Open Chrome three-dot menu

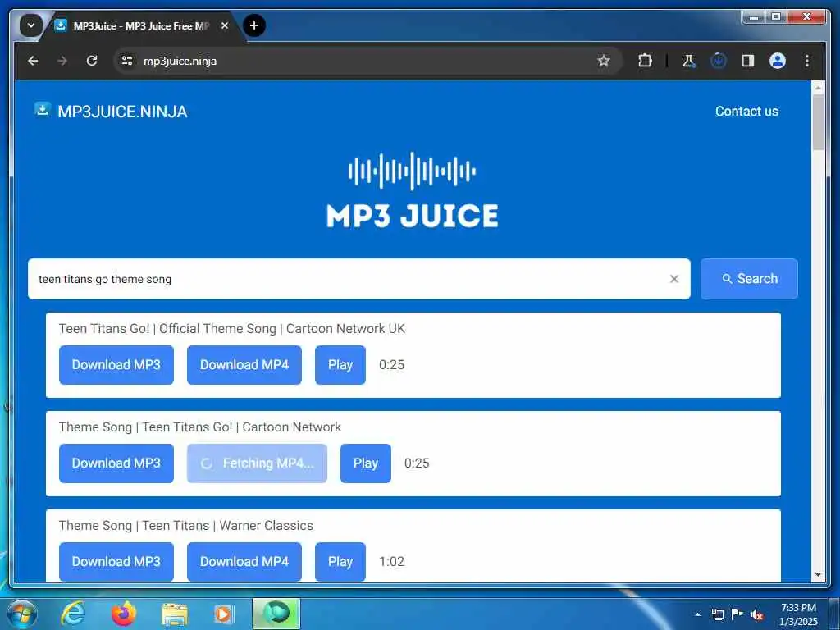pyautogui.click(x=807, y=61)
